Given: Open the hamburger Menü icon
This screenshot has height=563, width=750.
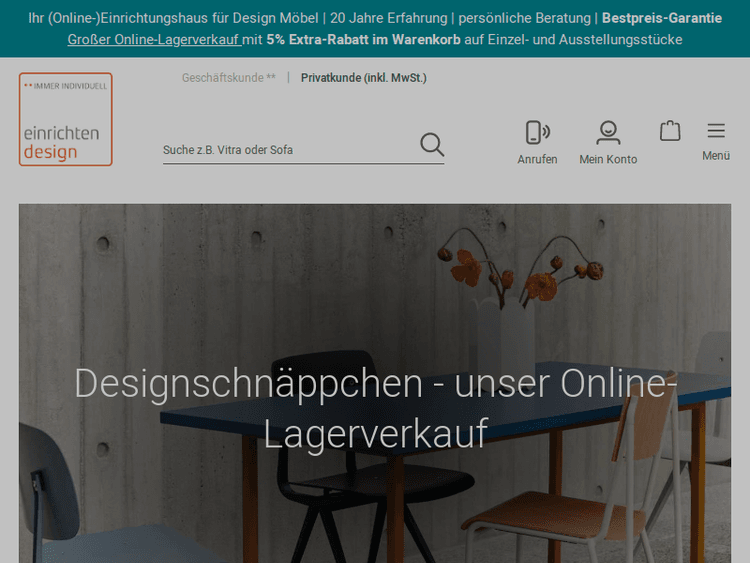Looking at the screenshot, I should pos(716,131).
